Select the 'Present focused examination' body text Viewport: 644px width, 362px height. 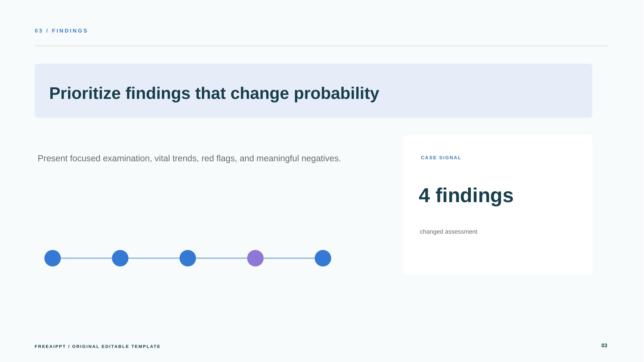(x=189, y=158)
